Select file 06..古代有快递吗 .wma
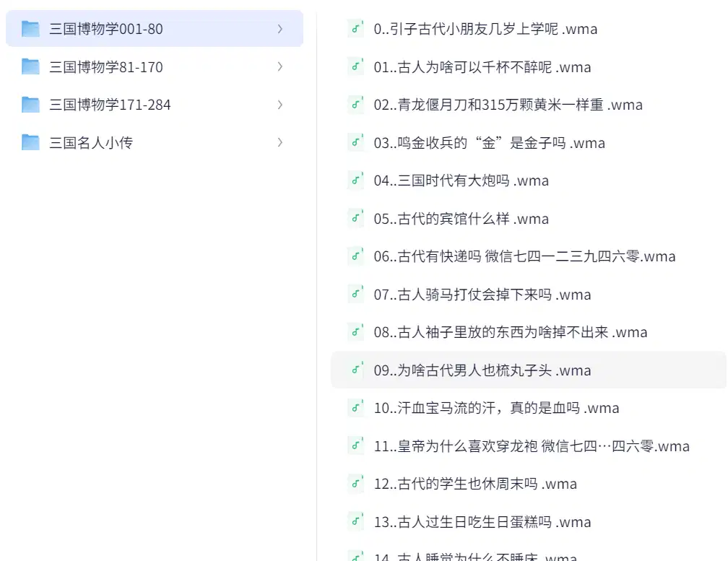 pyautogui.click(x=524, y=256)
